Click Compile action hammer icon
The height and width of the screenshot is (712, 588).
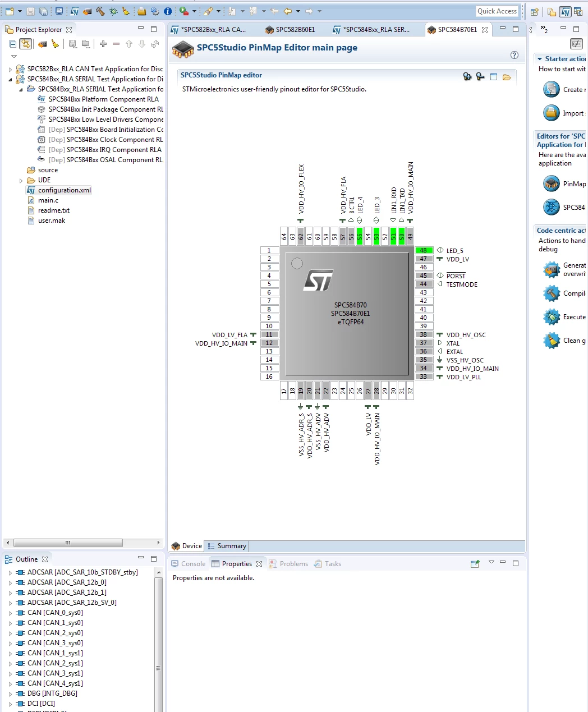[x=552, y=293]
